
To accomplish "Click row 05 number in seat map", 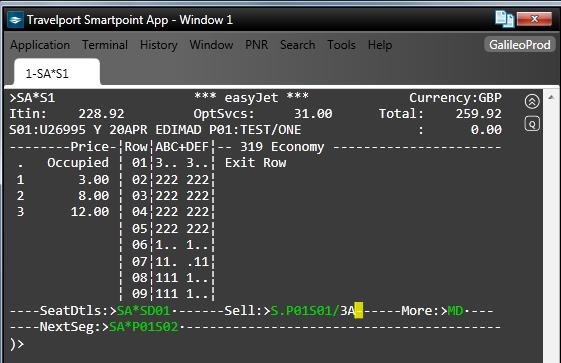I will point(140,229).
